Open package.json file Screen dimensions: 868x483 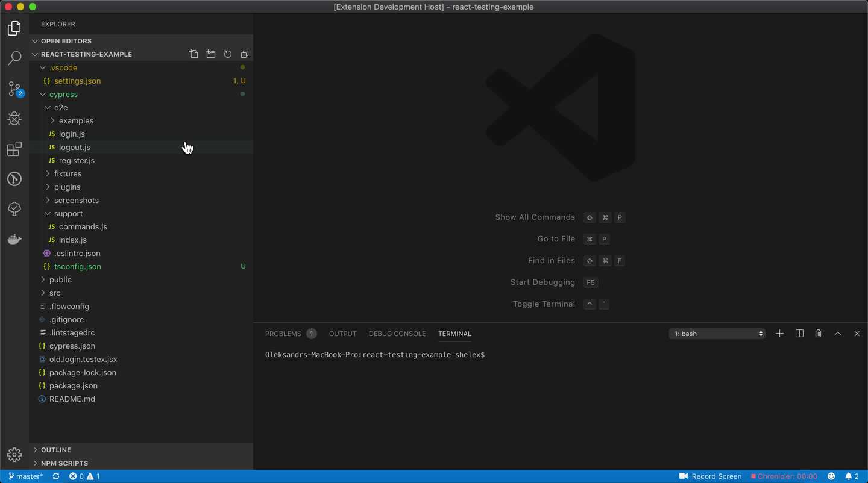(141, 386)
